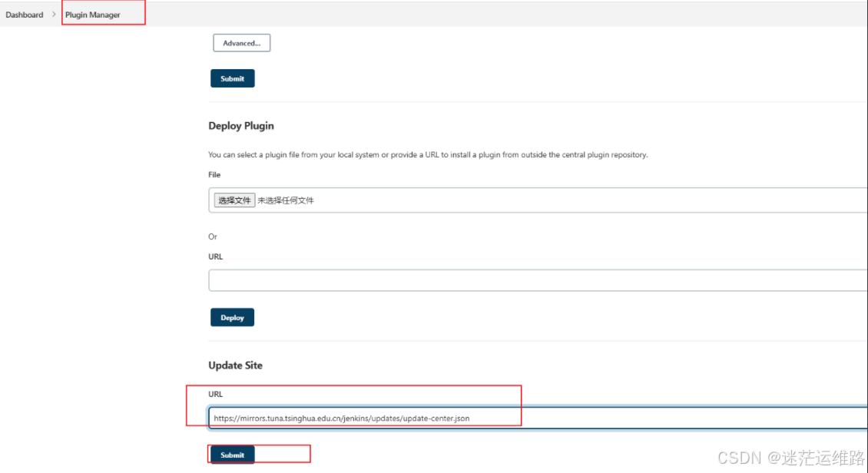
Task: Click the Update Site heading
Action: 235,365
